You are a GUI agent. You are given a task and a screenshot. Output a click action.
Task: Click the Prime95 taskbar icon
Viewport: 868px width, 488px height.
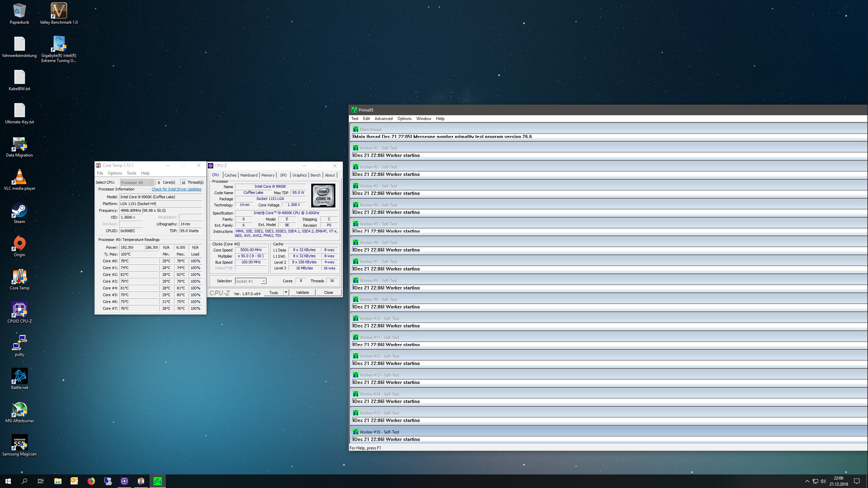click(x=157, y=481)
